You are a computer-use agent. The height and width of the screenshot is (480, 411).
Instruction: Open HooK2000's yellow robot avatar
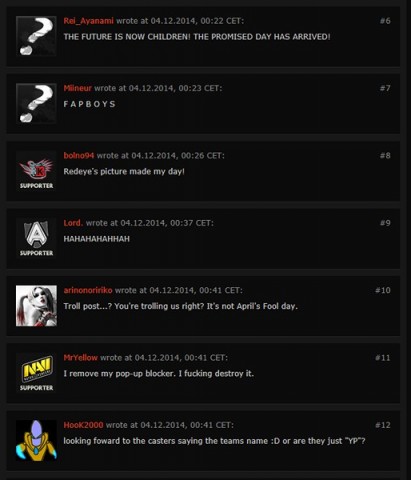(36, 440)
